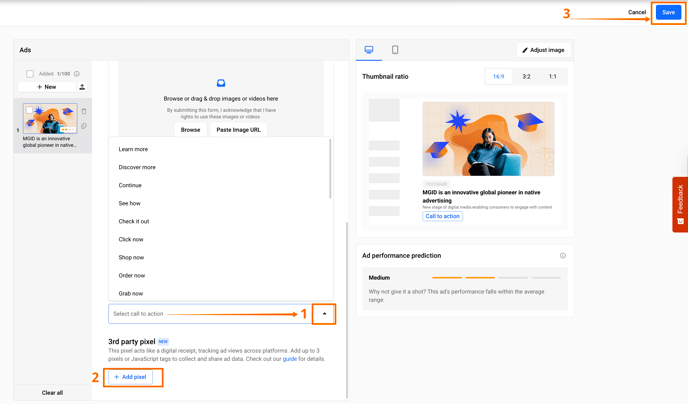Open the guide link for pixel details

tap(289, 358)
